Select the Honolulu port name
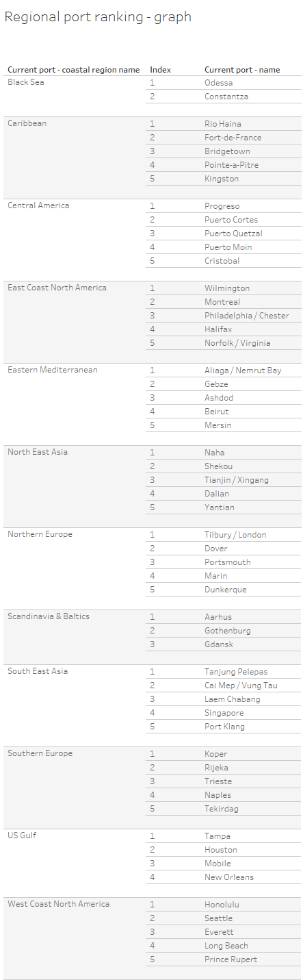The image size is (303, 980). [222, 905]
